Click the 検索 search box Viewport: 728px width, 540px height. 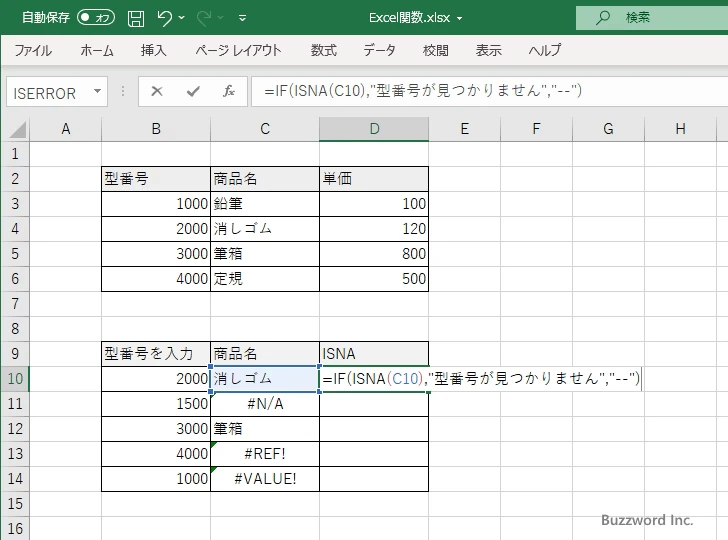click(x=652, y=18)
